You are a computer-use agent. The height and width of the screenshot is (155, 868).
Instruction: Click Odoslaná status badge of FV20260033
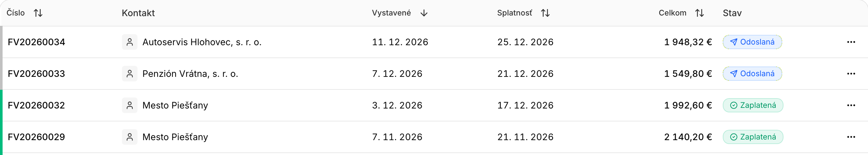pos(752,74)
